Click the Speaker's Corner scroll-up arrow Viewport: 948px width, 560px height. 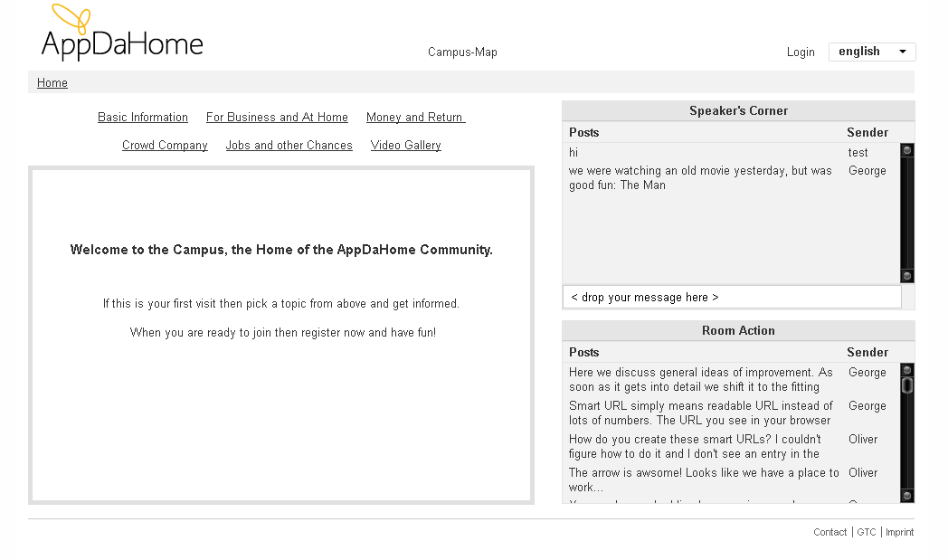point(907,150)
